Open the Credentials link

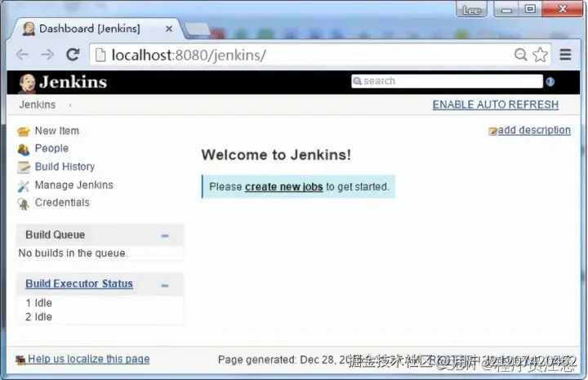(62, 203)
